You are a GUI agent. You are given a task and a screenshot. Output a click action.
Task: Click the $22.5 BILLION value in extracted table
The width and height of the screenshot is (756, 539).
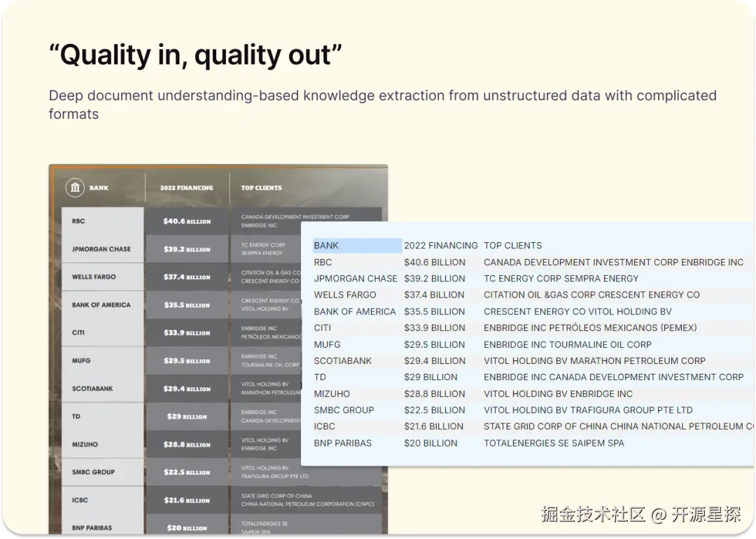(435, 410)
